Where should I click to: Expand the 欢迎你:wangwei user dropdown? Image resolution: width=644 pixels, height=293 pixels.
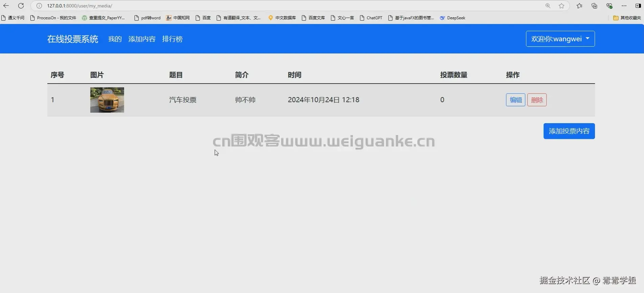pos(560,39)
